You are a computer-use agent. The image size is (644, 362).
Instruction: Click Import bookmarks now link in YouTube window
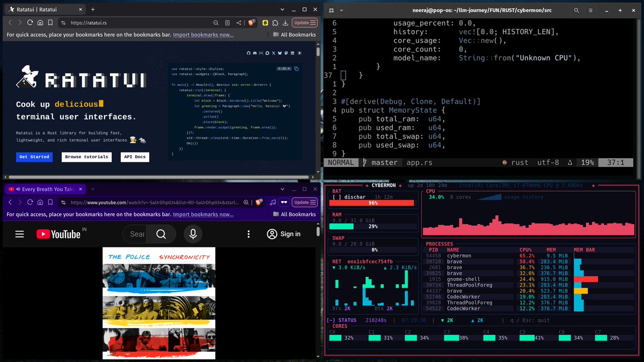coord(203,214)
